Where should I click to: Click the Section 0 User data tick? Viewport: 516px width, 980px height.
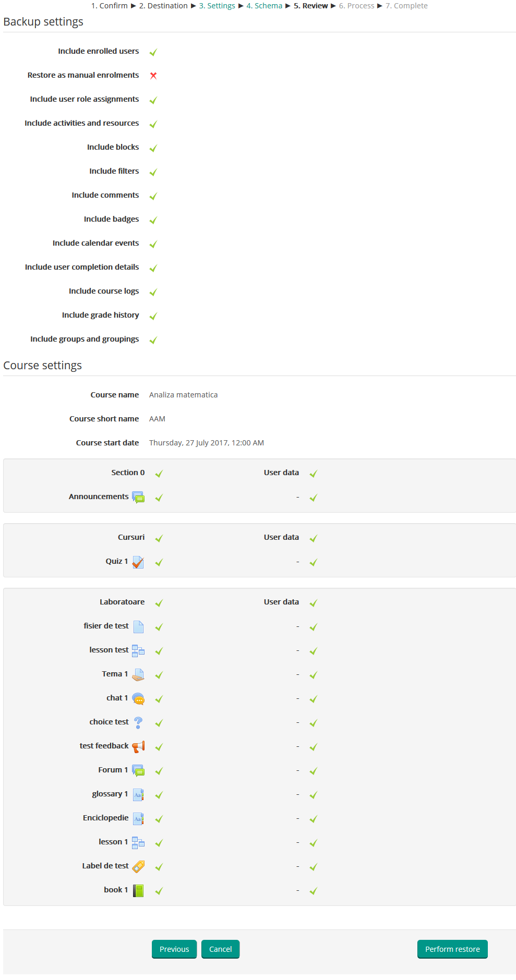[314, 474]
